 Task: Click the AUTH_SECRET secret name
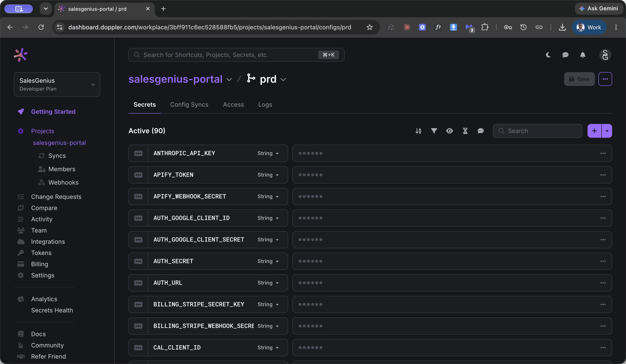coord(173,261)
